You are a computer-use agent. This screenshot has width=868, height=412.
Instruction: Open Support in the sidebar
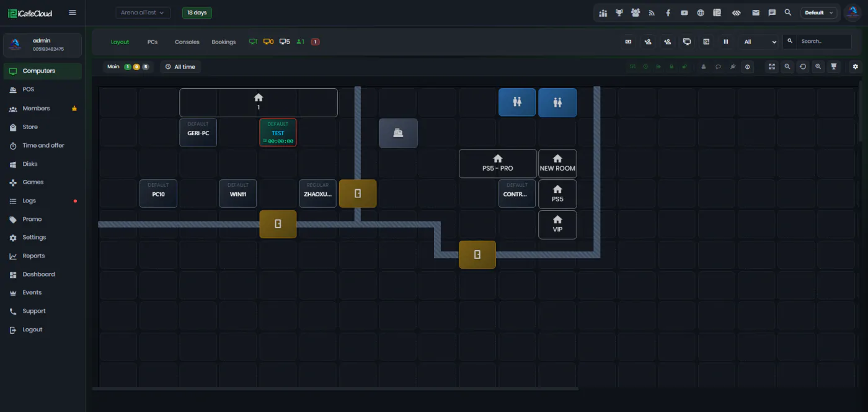[x=42, y=311]
